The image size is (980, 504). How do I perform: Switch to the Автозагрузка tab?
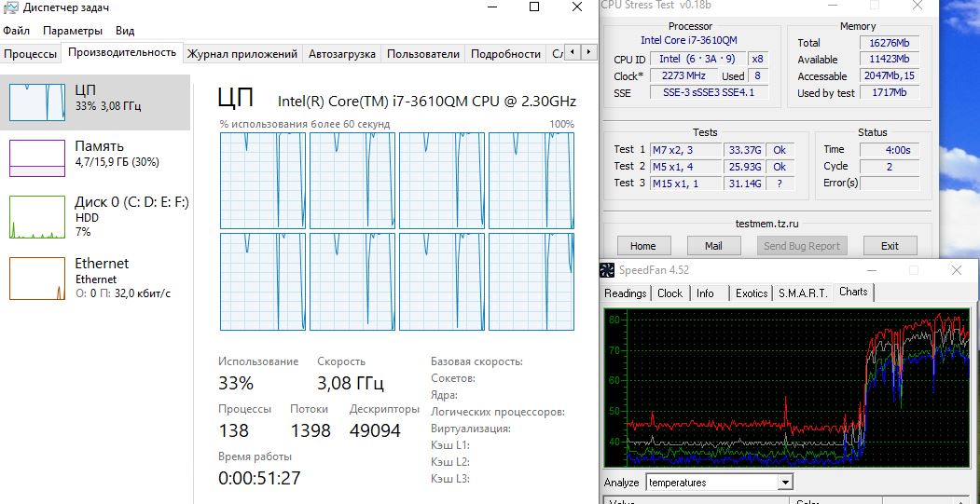[x=342, y=54]
